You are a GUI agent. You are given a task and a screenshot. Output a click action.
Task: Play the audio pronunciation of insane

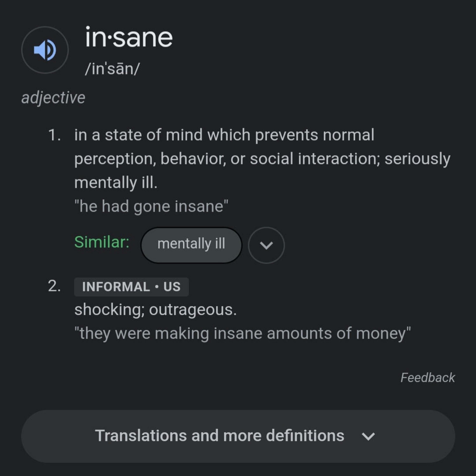pyautogui.click(x=45, y=50)
